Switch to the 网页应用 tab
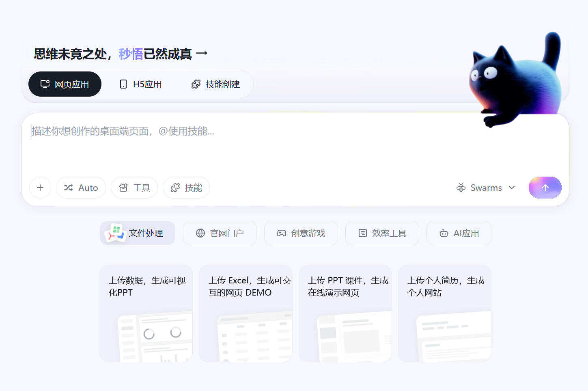Image resolution: width=588 pixels, height=391 pixels. pyautogui.click(x=65, y=84)
